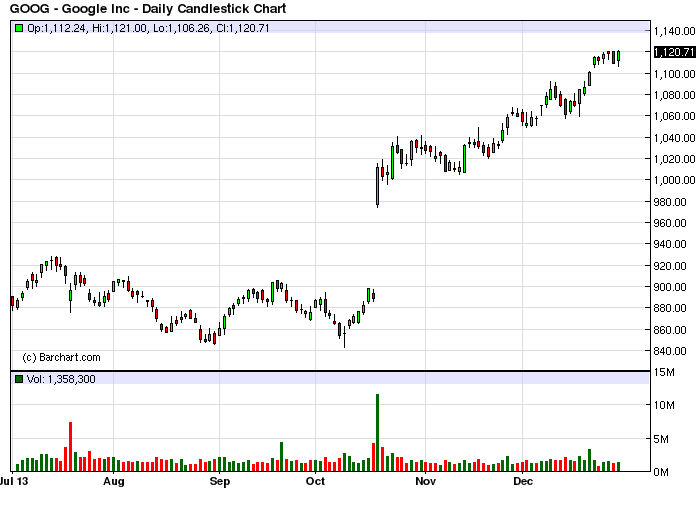
Task: Click the 1,040.00 price axis label
Action: point(674,138)
